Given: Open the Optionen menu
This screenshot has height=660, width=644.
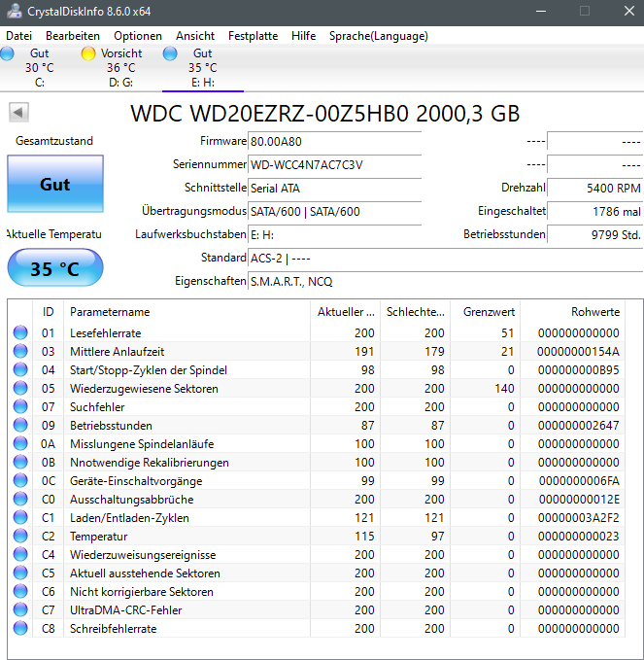Looking at the screenshot, I should click(x=138, y=36).
